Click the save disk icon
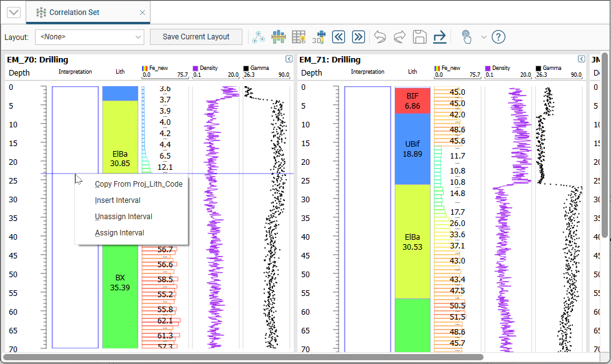The height and width of the screenshot is (364, 611). [x=419, y=37]
